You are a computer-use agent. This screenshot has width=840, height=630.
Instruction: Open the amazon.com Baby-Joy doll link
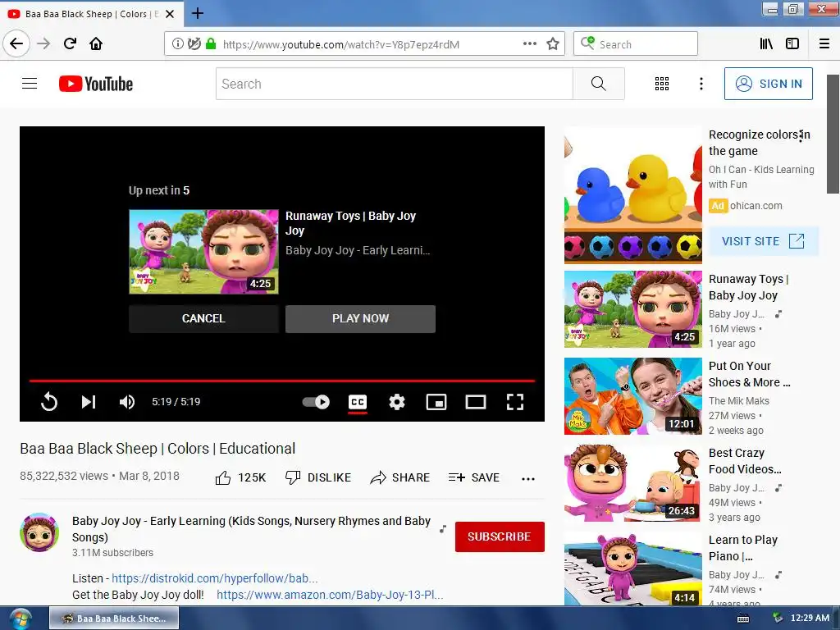point(330,595)
